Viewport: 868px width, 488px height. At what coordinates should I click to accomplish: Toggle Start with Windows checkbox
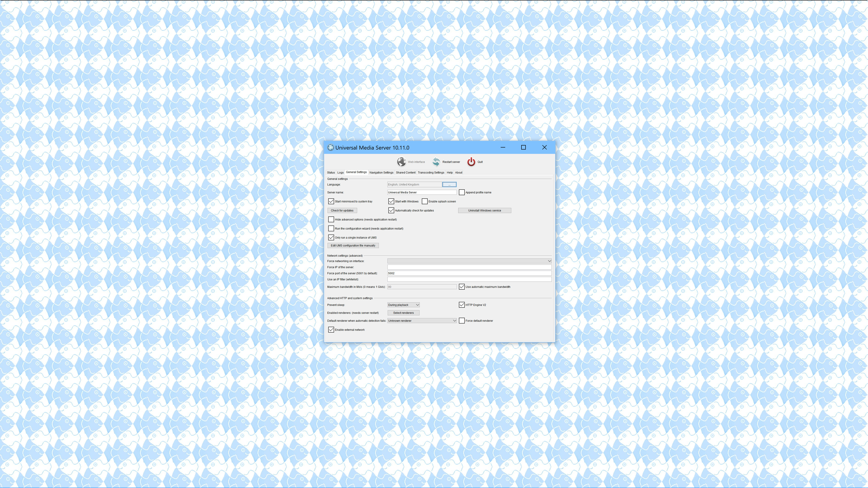391,201
